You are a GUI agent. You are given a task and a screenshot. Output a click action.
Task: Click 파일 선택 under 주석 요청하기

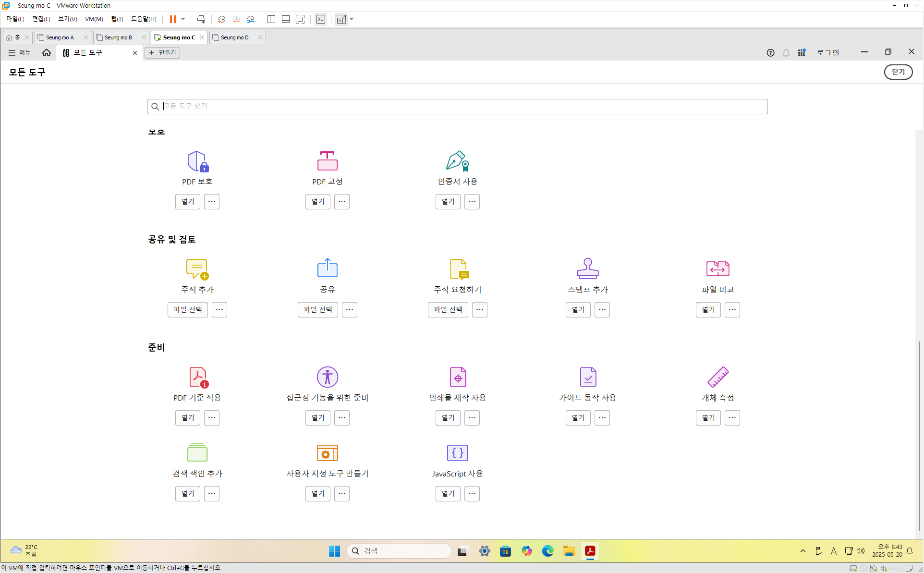[x=448, y=310]
